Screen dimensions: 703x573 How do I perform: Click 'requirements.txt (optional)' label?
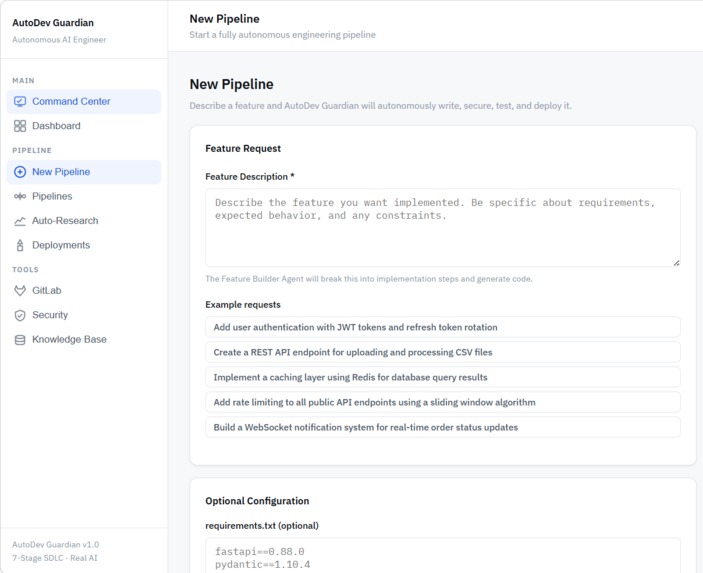pos(262,525)
